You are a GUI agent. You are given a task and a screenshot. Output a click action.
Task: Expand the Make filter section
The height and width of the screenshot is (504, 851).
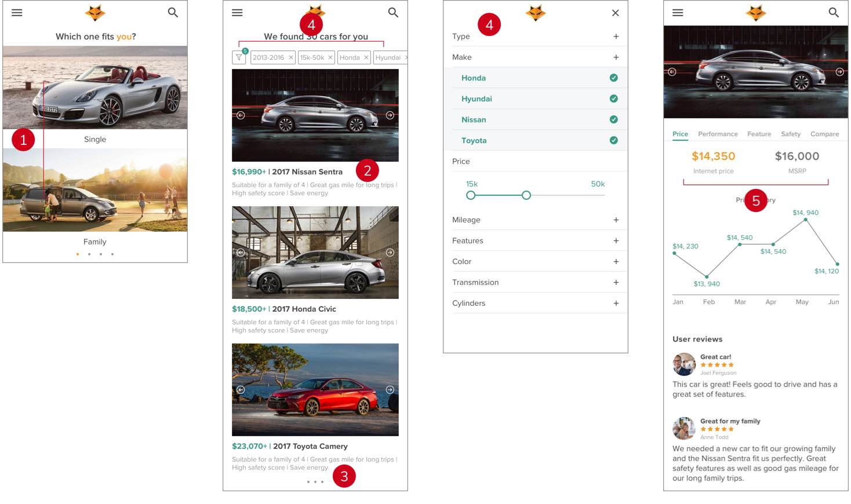tap(616, 57)
